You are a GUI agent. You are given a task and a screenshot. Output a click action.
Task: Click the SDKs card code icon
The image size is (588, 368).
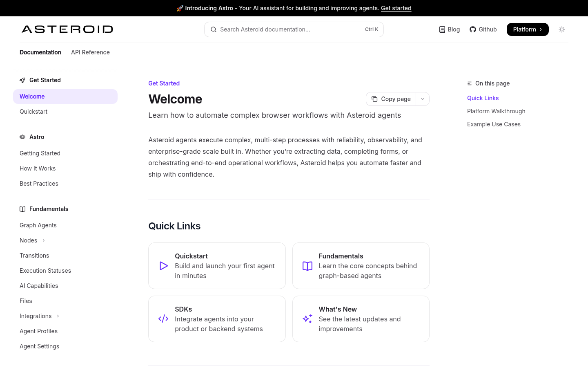(x=163, y=319)
